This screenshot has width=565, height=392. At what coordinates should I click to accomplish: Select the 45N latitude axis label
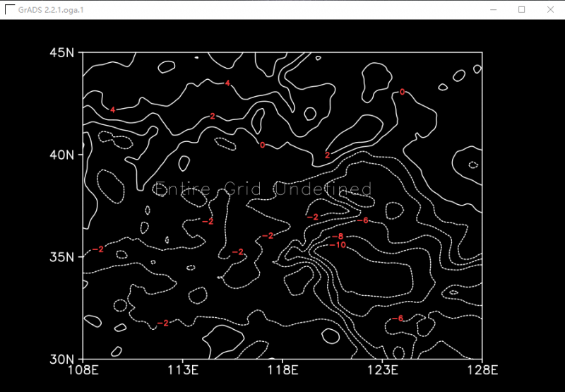pyautogui.click(x=63, y=53)
